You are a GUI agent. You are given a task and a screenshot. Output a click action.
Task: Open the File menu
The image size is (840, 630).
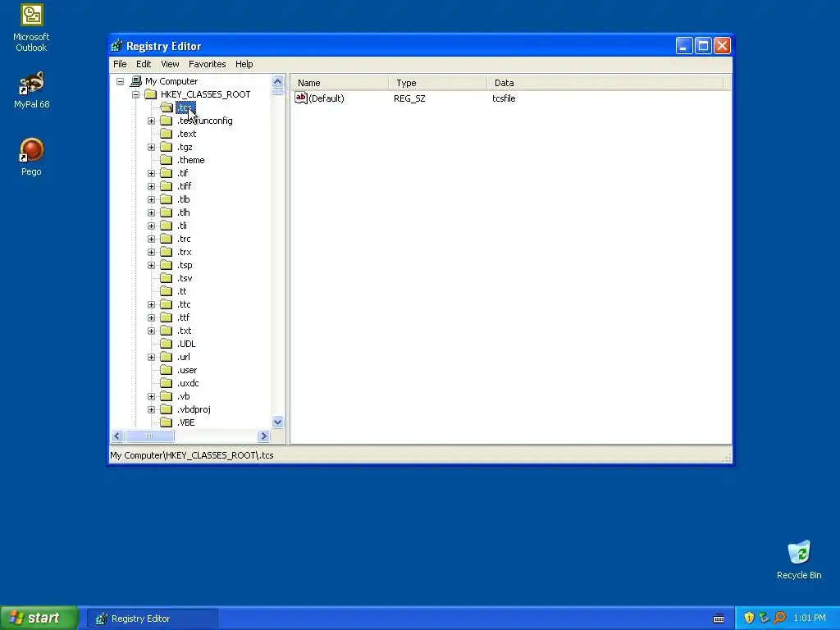[120, 64]
